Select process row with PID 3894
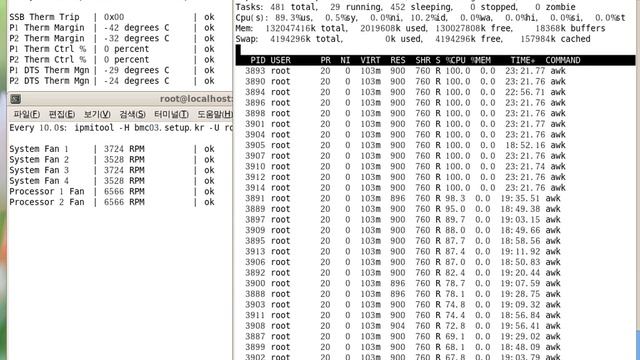This screenshot has height=360, width=640. pyautogui.click(x=405, y=92)
